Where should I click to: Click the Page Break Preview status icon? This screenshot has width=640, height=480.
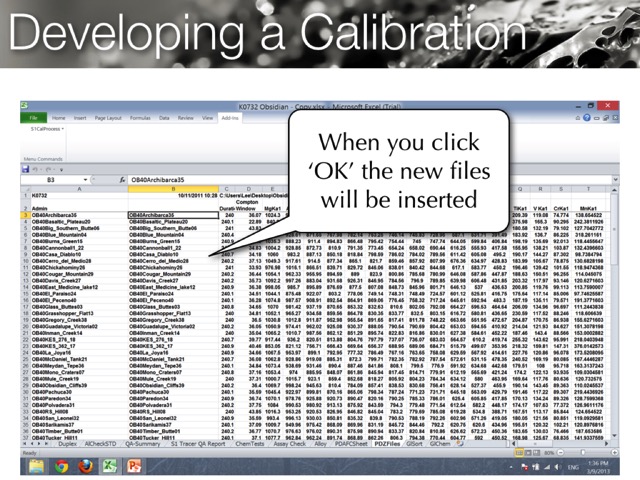pyautogui.click(x=536, y=453)
